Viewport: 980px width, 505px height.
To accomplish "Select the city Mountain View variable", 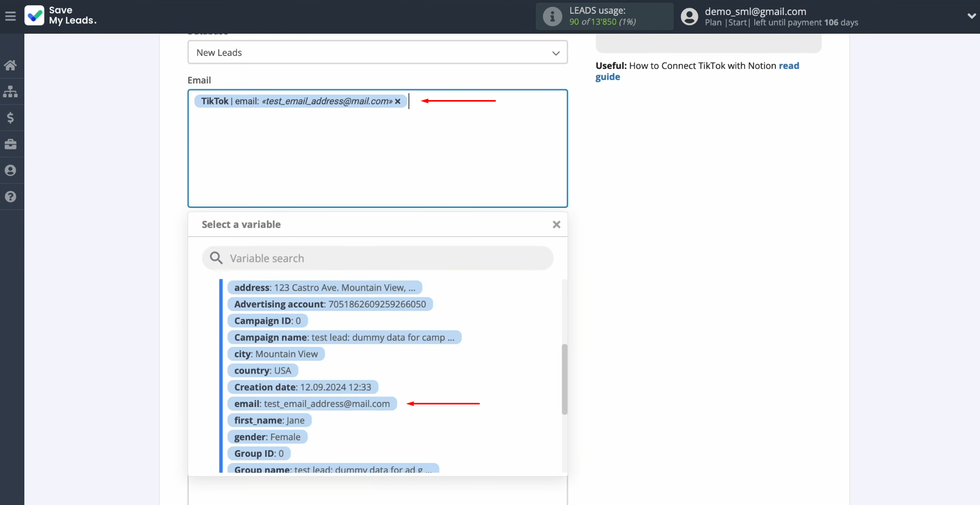I will tap(276, 354).
